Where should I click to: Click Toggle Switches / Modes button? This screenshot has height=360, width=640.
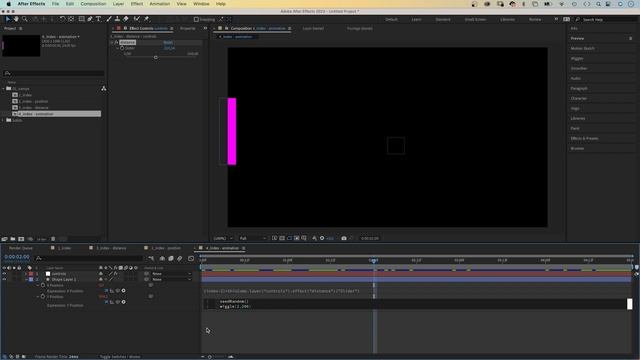point(120,357)
